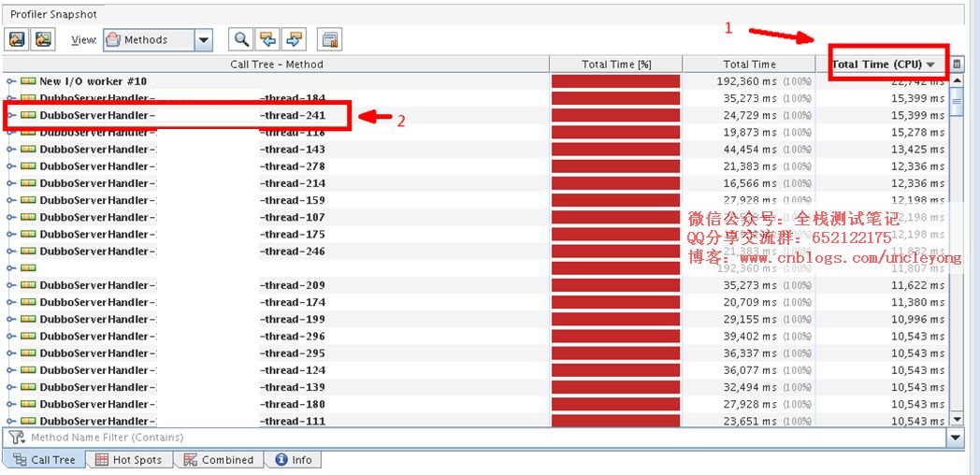Expand the DubboServerHandler thread-241 node

[10, 115]
